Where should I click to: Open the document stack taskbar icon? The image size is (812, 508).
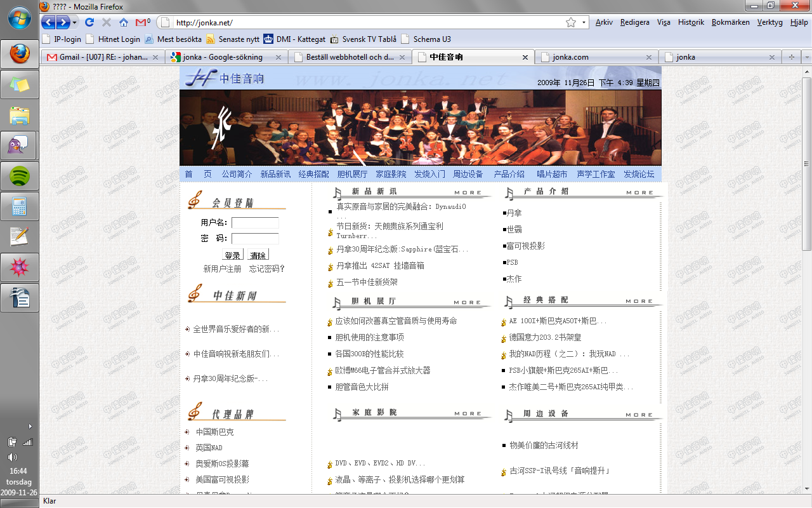[20, 298]
